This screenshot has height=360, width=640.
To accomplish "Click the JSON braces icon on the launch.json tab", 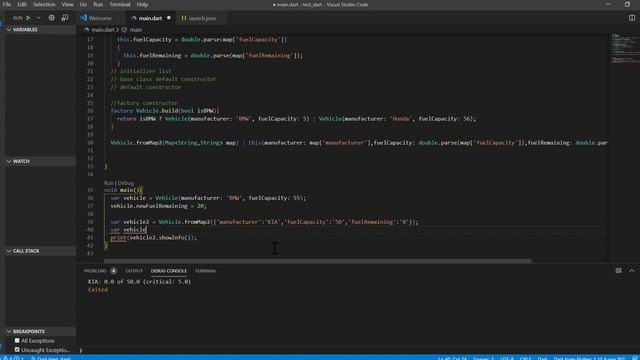I will point(184,18).
